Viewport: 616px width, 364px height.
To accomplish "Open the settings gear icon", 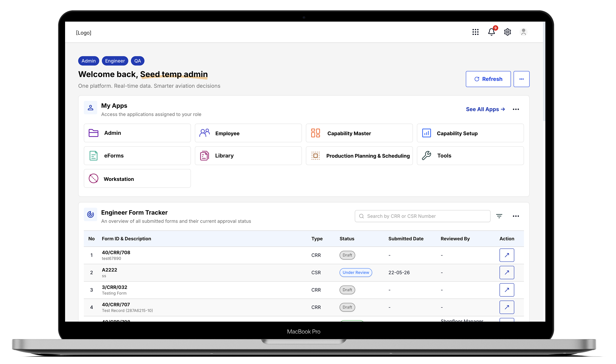I will pos(507,32).
